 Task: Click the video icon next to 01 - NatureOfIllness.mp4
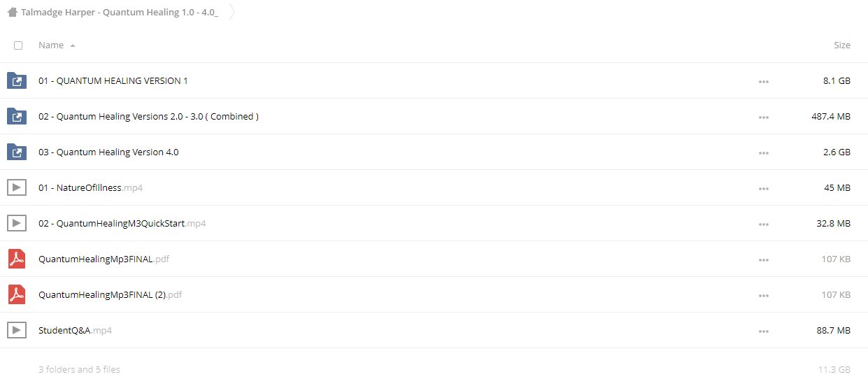pyautogui.click(x=17, y=187)
